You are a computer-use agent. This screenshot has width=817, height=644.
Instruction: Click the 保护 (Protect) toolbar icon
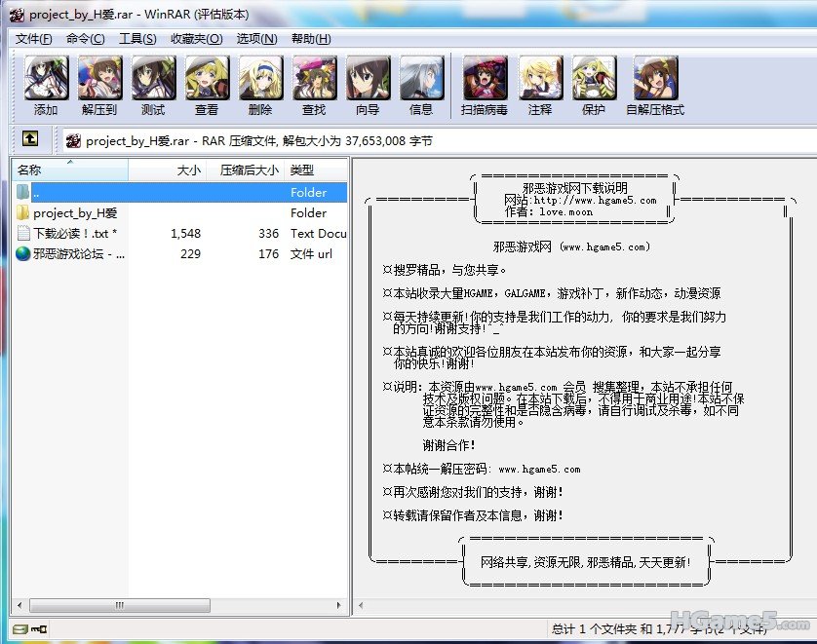[594, 78]
